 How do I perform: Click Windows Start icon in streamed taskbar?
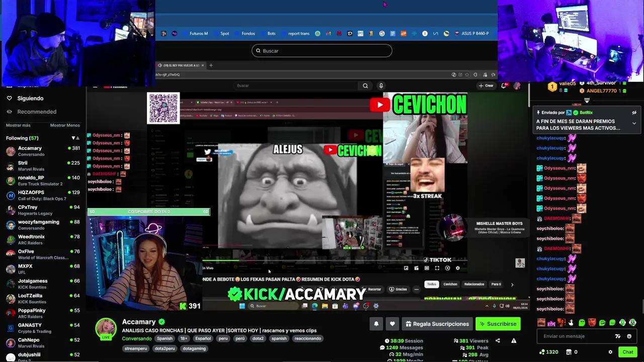[x=242, y=306]
